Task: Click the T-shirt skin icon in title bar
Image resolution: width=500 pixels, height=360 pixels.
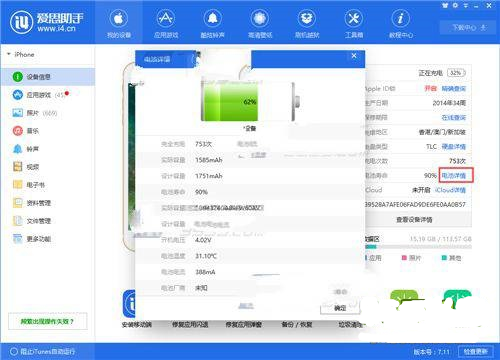Action: click(445, 6)
